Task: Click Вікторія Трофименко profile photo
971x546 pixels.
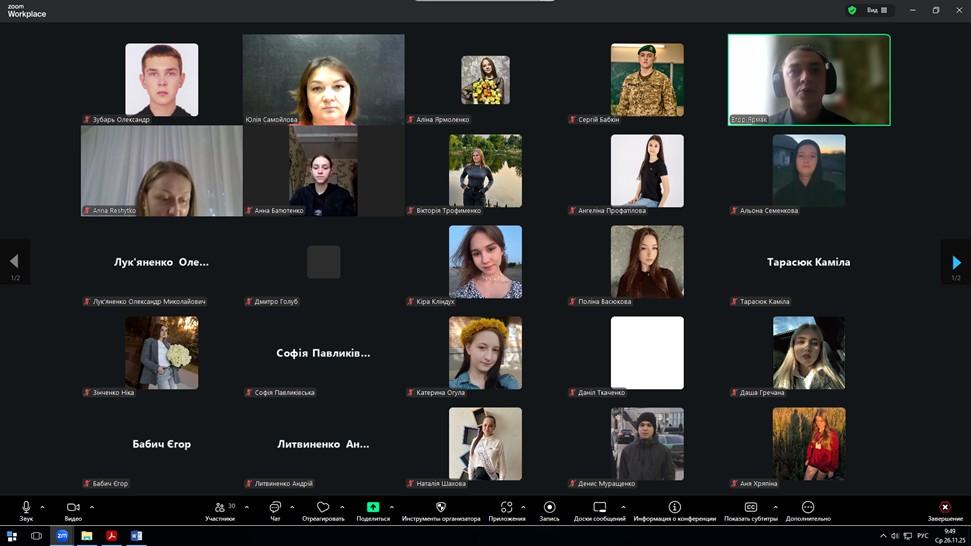Action: click(486, 171)
